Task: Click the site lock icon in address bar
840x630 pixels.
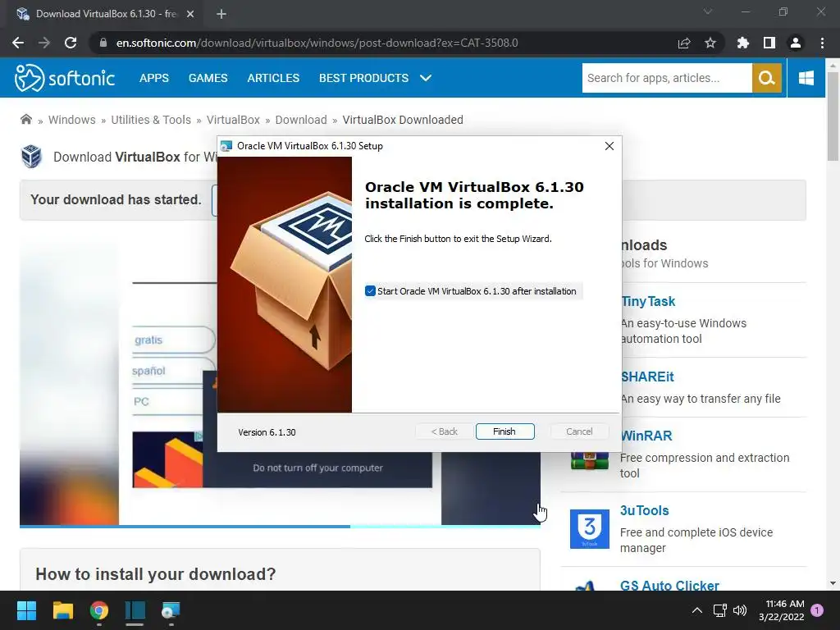Action: coord(103,43)
